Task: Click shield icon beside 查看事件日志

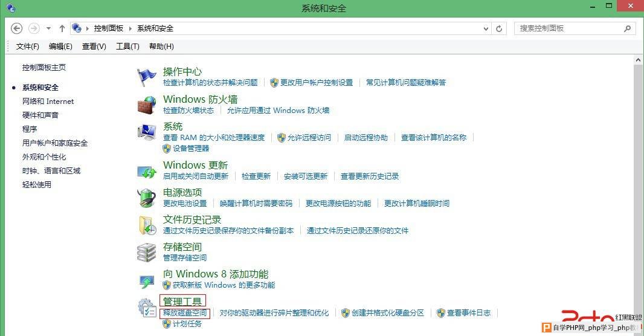Action: coord(440,313)
